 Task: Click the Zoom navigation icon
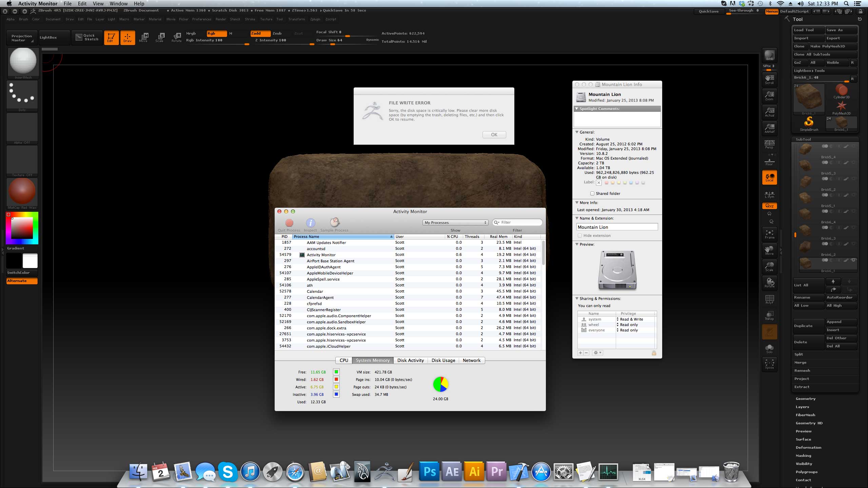coord(769,96)
